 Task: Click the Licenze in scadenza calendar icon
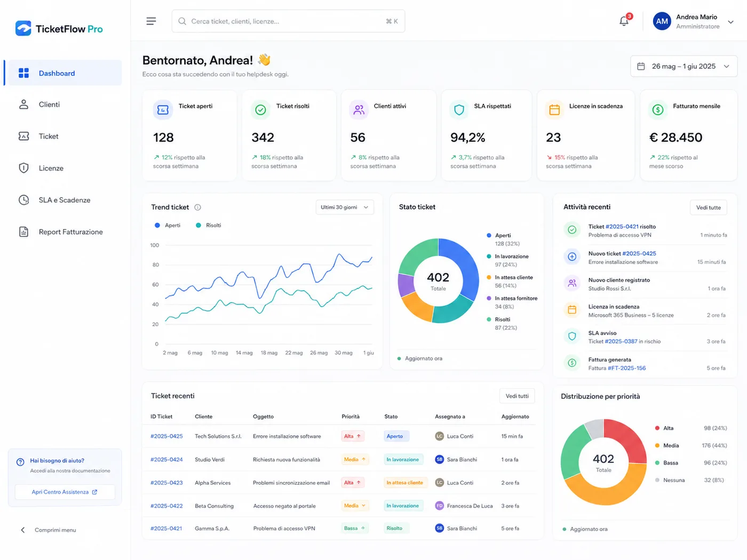tap(554, 110)
